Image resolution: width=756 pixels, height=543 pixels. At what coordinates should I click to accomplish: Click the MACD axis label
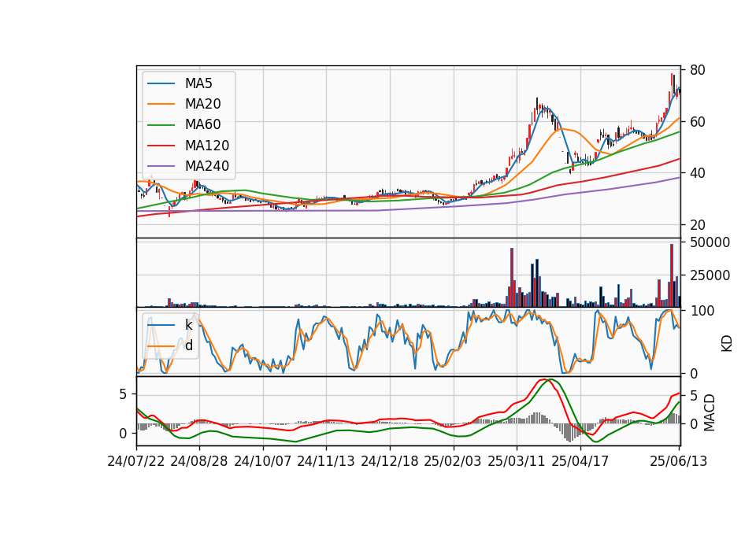[x=710, y=412]
